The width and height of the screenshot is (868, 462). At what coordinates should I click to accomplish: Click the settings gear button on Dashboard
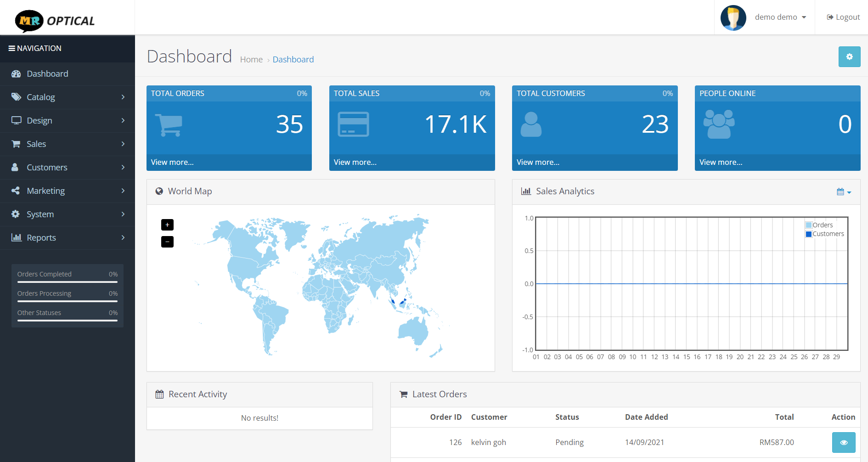(x=849, y=57)
